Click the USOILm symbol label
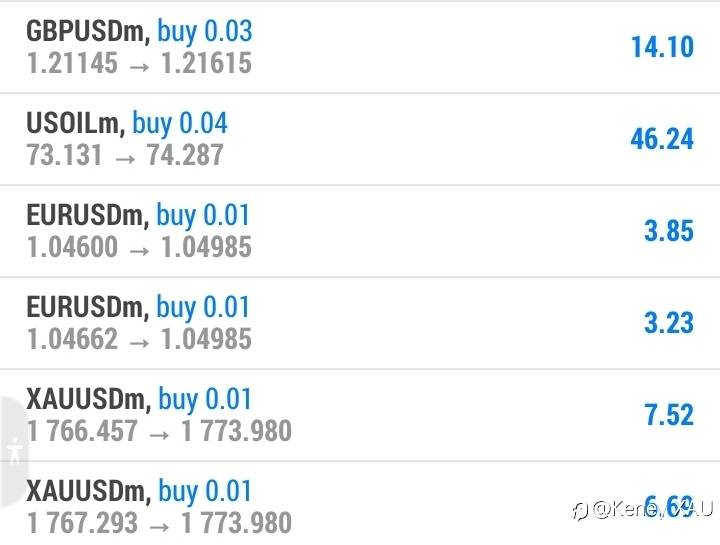The width and height of the screenshot is (720, 545). (x=76, y=123)
